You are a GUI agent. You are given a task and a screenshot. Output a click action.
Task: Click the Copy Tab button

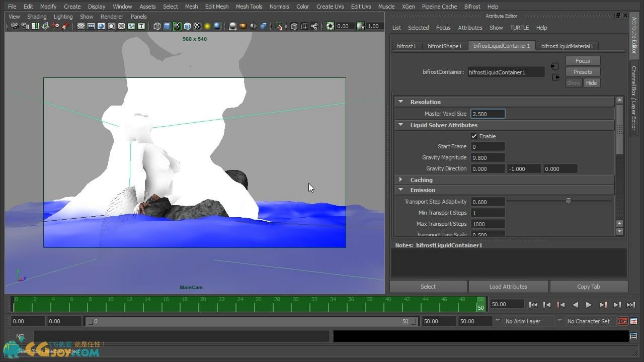588,287
